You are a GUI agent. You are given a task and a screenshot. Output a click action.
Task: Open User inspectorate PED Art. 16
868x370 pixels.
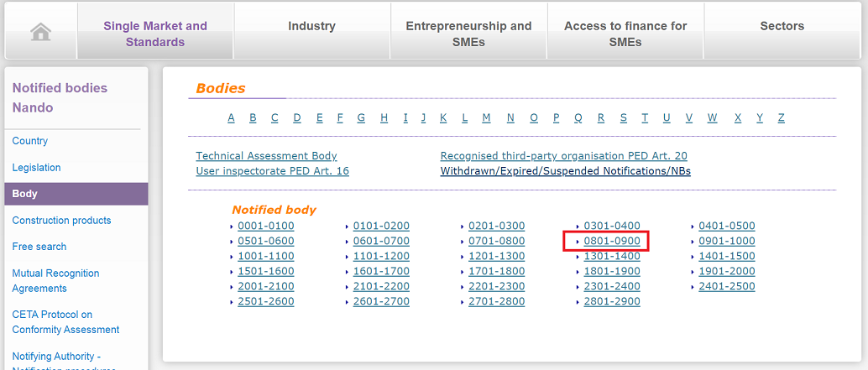tap(272, 171)
